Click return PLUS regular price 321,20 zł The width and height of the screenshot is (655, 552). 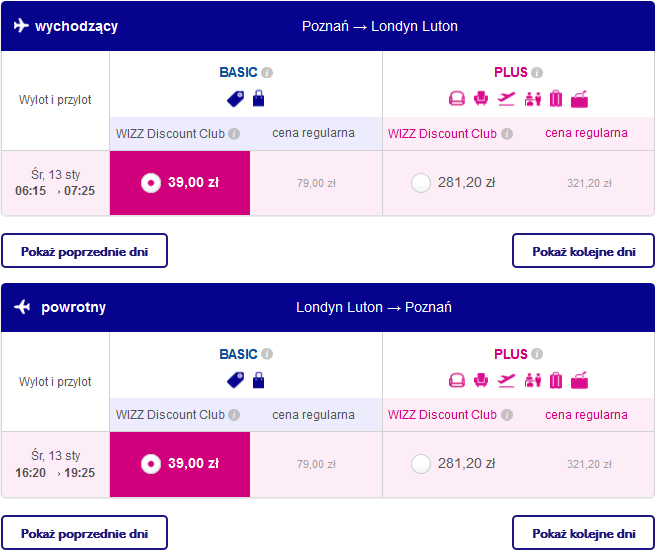[x=589, y=464]
